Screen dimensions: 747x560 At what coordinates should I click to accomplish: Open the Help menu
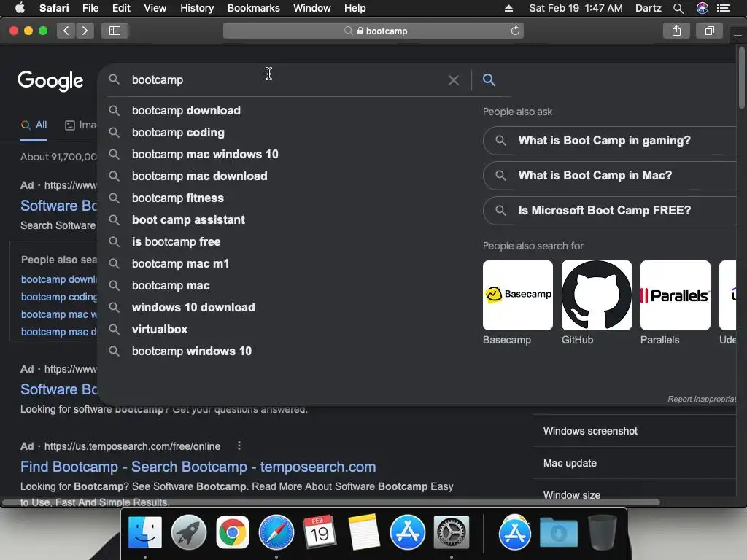(x=355, y=8)
